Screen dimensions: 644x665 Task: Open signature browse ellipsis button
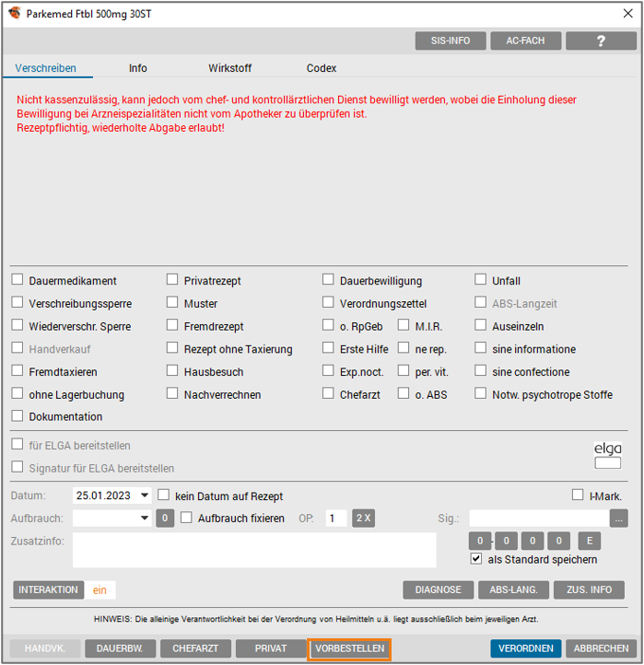click(618, 519)
